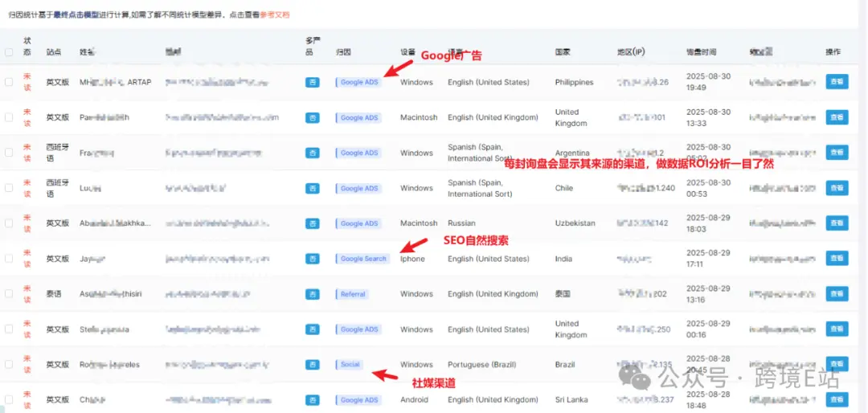Image resolution: width=868 pixels, height=413 pixels.
Task: Click the 否 badge in the Philippines row
Action: [312, 82]
